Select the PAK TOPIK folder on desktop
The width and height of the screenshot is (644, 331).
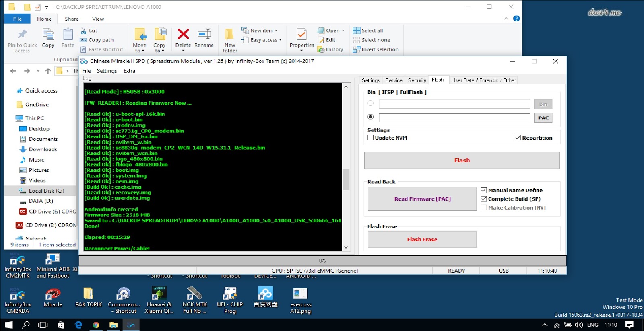coord(89,298)
